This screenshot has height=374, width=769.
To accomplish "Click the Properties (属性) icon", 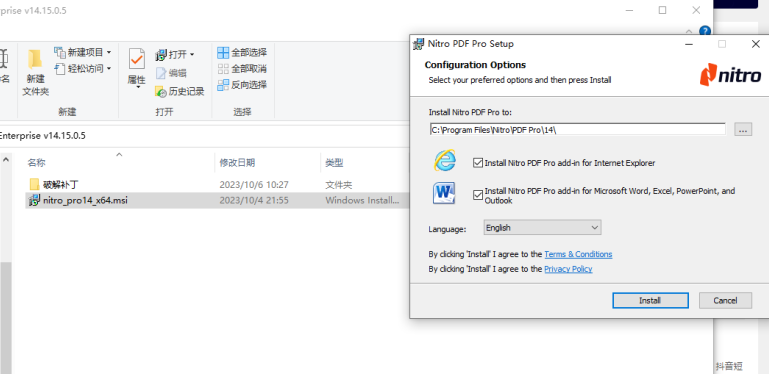I will (136, 60).
